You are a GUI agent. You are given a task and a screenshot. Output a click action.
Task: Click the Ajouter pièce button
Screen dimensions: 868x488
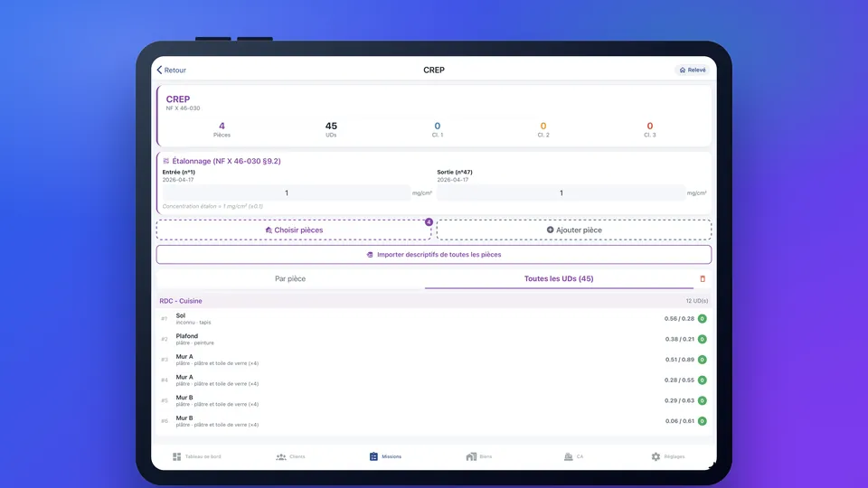tap(574, 230)
